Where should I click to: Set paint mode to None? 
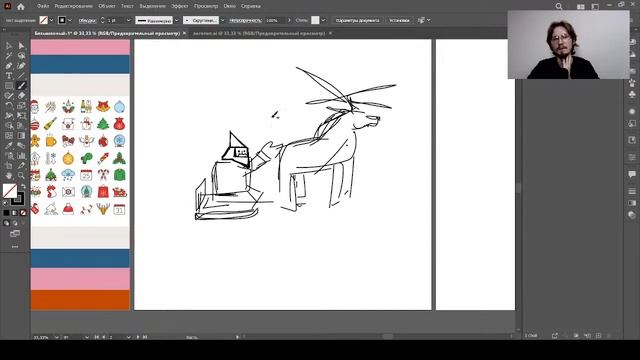tap(23, 213)
